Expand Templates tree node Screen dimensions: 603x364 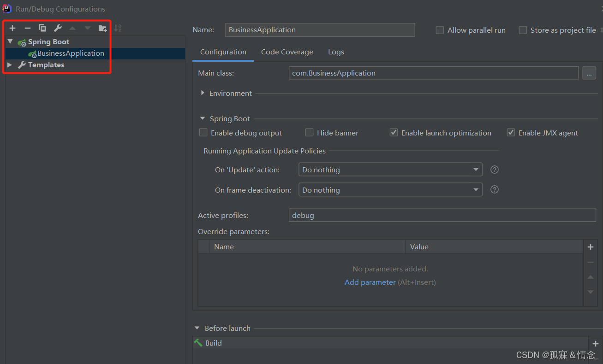click(x=10, y=65)
